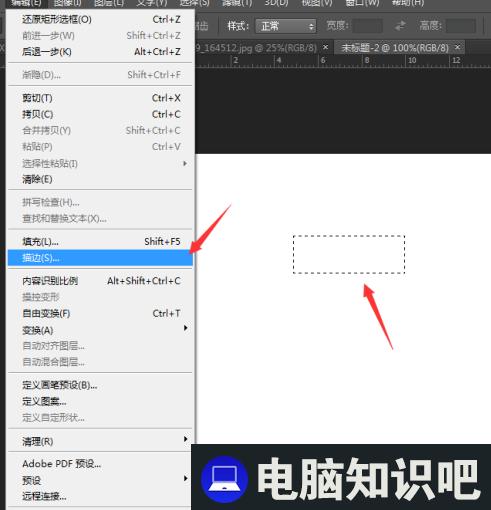Close the 未标题-2 document tab
This screenshot has height=510, width=491.
[x=458, y=47]
